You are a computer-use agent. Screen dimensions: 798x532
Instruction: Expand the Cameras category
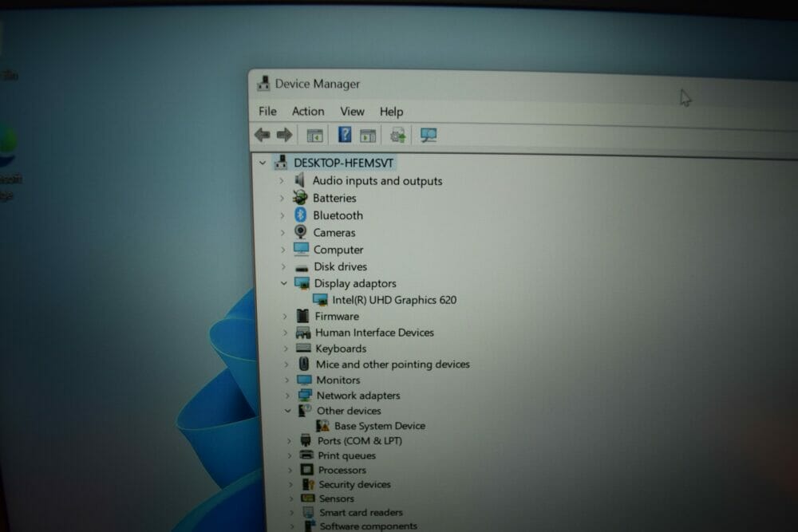(282, 232)
